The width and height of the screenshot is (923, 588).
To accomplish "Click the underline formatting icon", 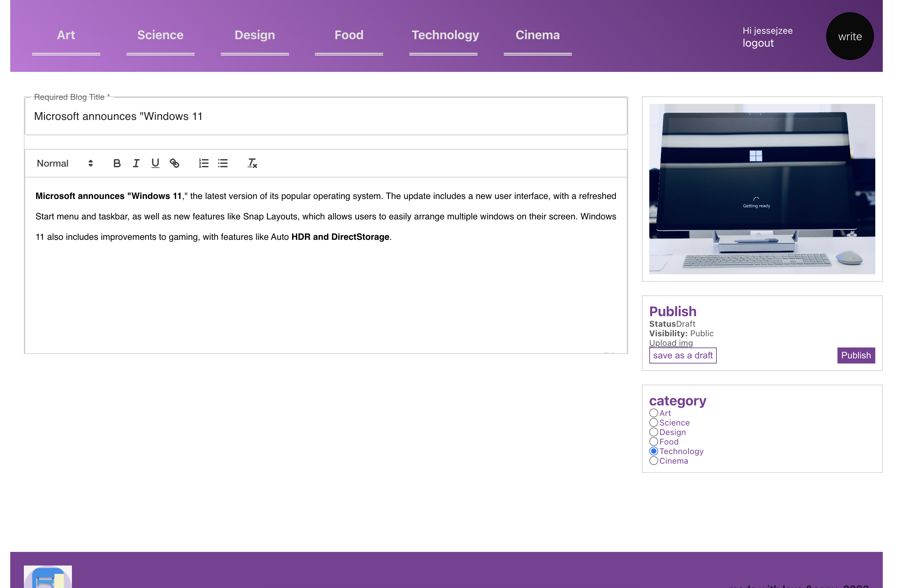I will [x=155, y=164].
